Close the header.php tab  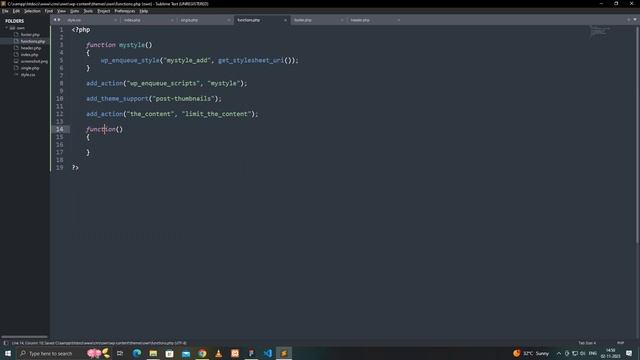(399, 20)
